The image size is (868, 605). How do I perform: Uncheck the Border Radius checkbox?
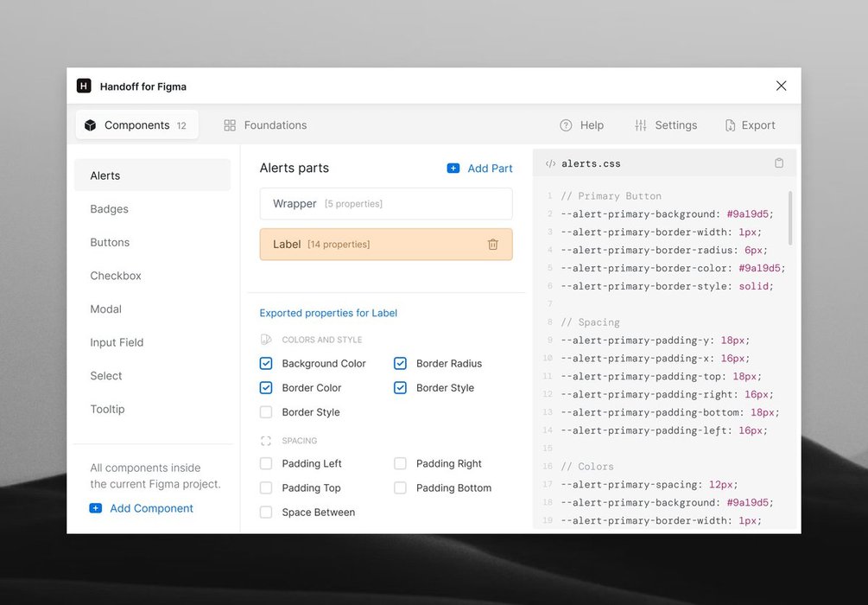400,364
